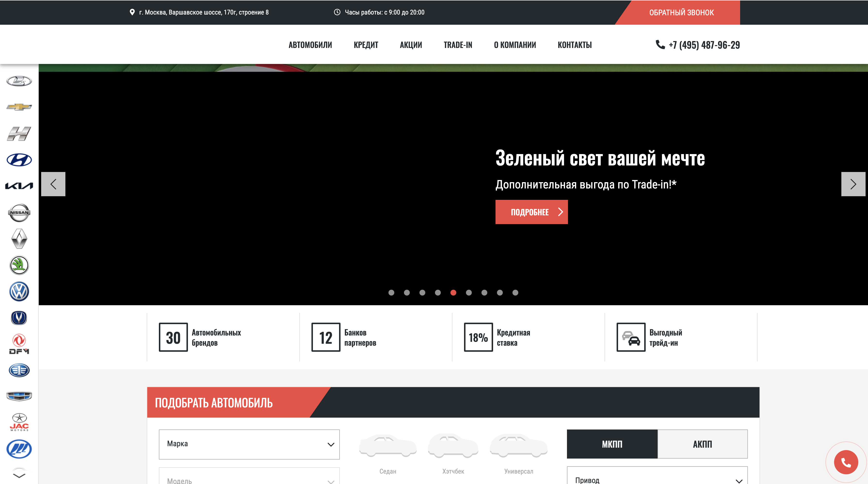This screenshot has height=484, width=868.
Task: Go to the Trade-In menu item
Action: click(457, 45)
